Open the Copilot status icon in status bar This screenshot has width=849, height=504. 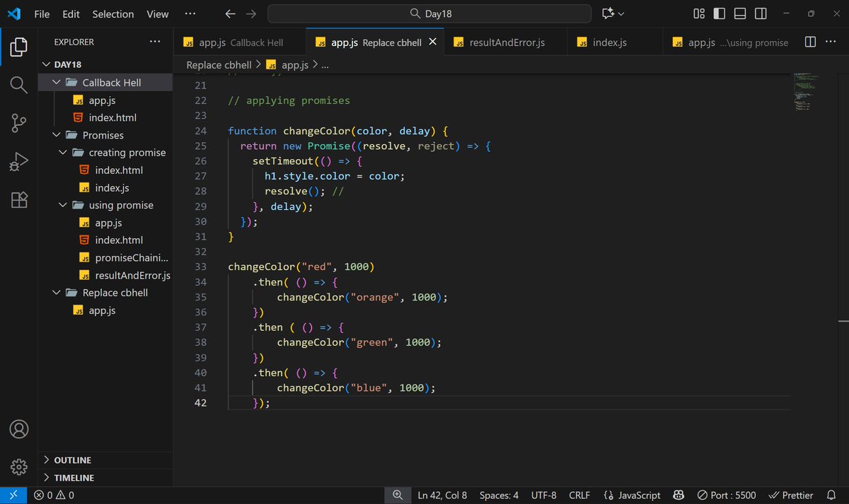click(x=678, y=496)
